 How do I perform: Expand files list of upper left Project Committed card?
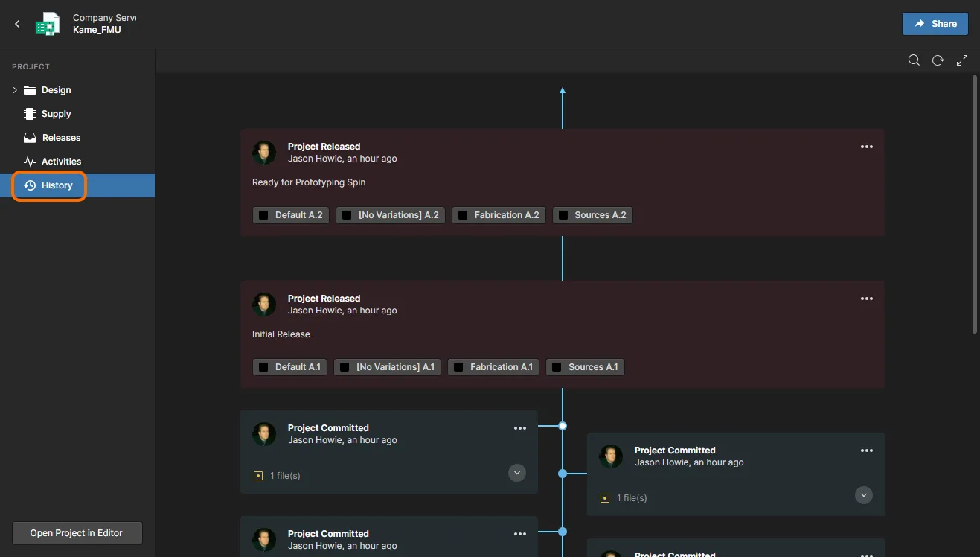(517, 473)
